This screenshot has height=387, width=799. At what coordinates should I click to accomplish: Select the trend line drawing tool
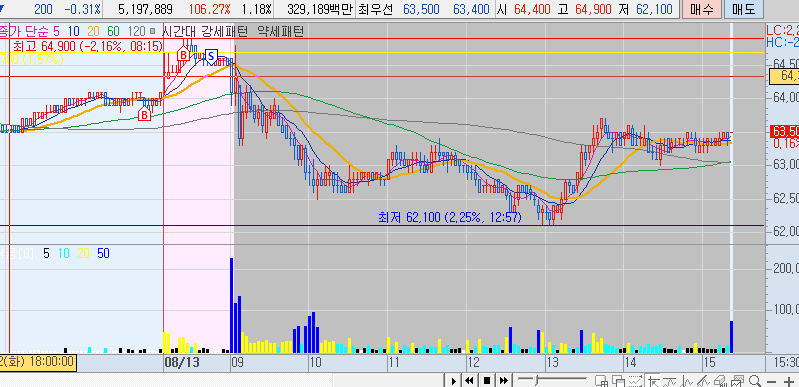coord(703,381)
